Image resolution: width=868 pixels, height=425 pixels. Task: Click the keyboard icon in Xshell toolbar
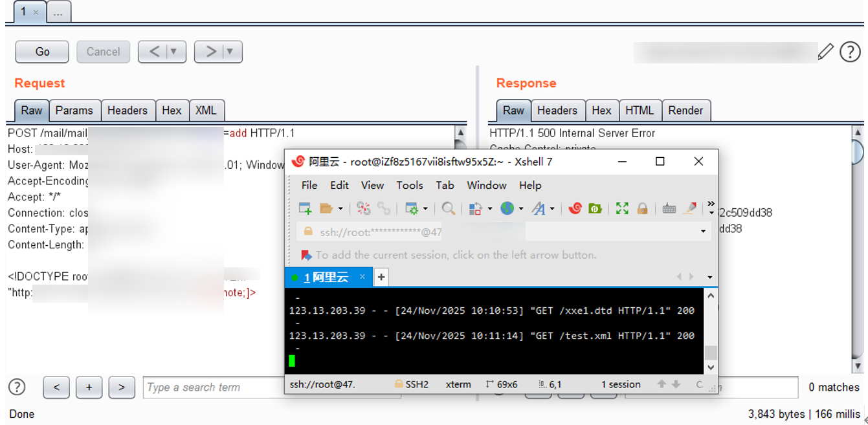click(x=669, y=208)
